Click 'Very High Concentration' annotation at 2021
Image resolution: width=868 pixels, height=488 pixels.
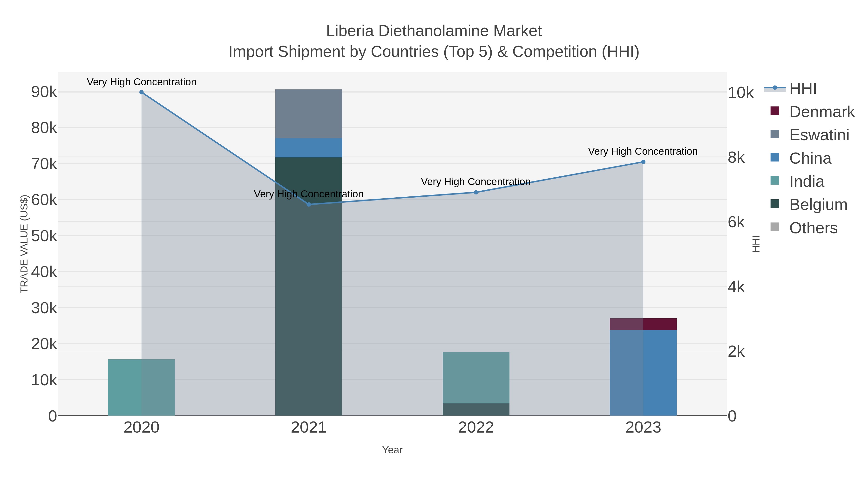click(309, 194)
